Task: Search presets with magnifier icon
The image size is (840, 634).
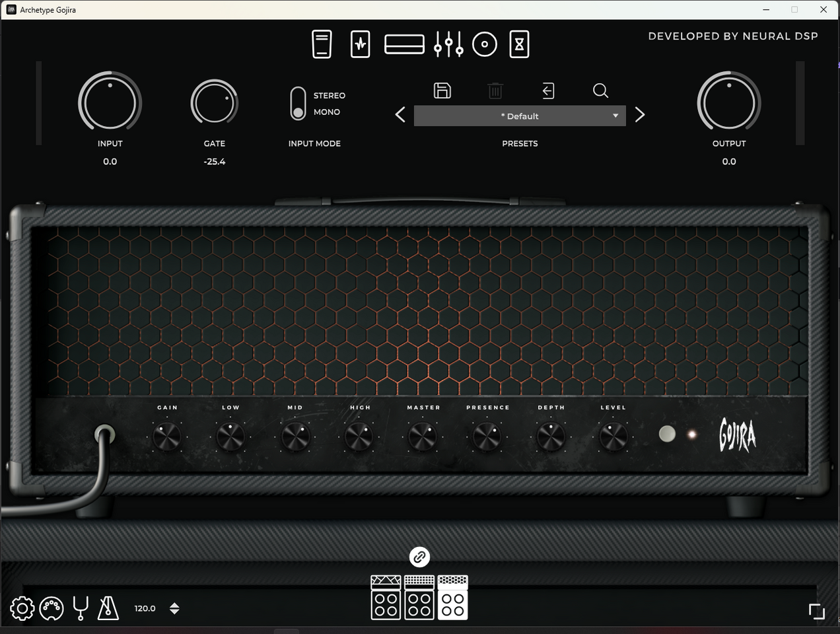Action: pyautogui.click(x=600, y=90)
